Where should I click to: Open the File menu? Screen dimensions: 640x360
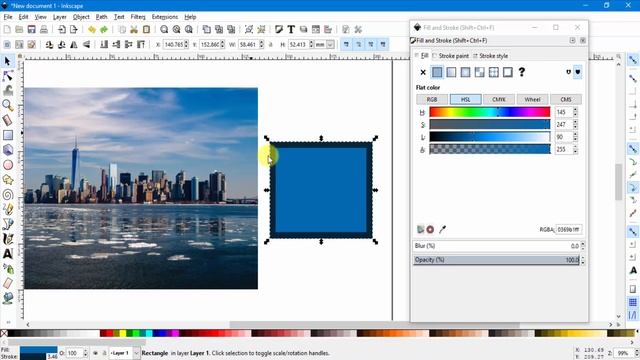pos(8,17)
